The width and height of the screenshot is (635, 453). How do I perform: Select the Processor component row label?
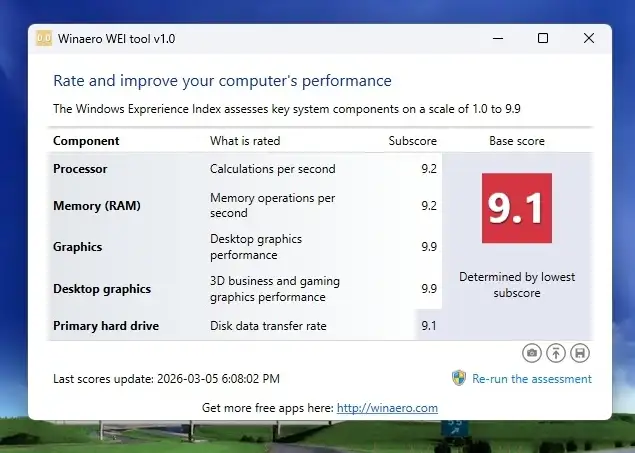click(80, 169)
